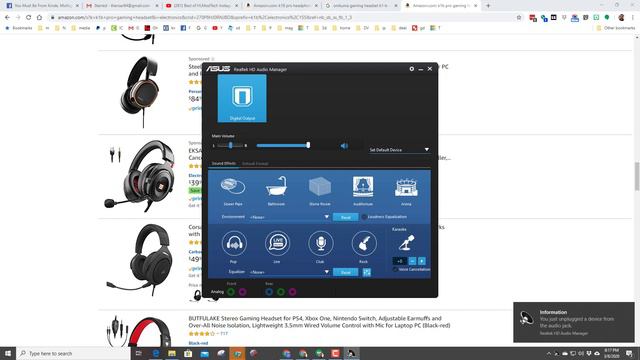Open the home bookmarks folder
Viewport: 640px width, 360px height.
click(x=342, y=28)
